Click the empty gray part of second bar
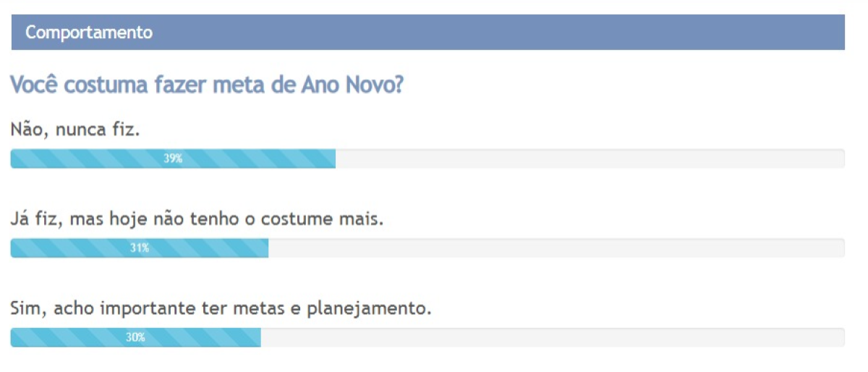The height and width of the screenshot is (372, 868). [556, 248]
